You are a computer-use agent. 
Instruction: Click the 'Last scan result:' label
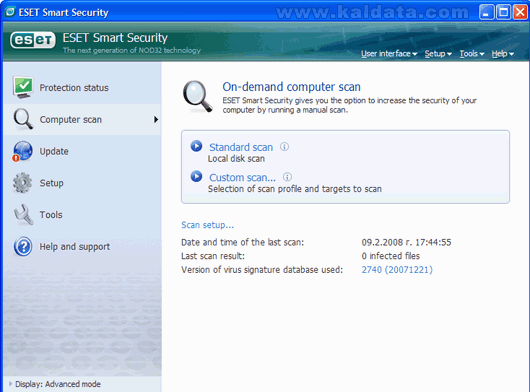pos(213,256)
